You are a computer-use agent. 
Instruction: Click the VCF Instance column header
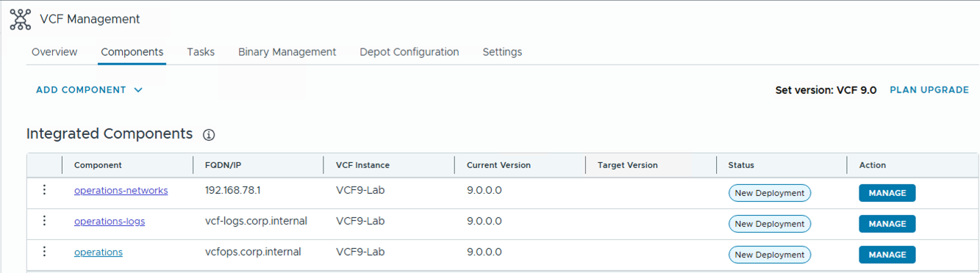(362, 165)
